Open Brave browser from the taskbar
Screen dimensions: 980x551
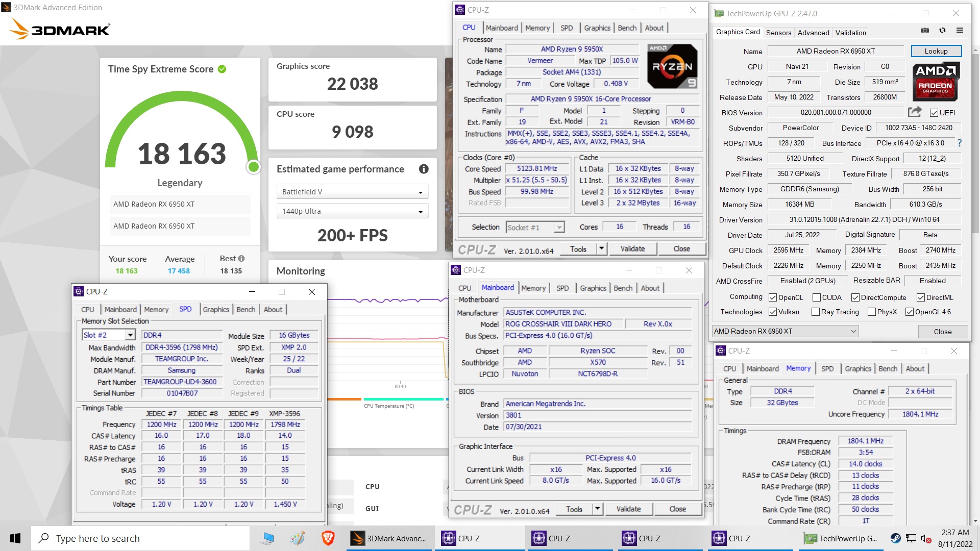[x=328, y=538]
